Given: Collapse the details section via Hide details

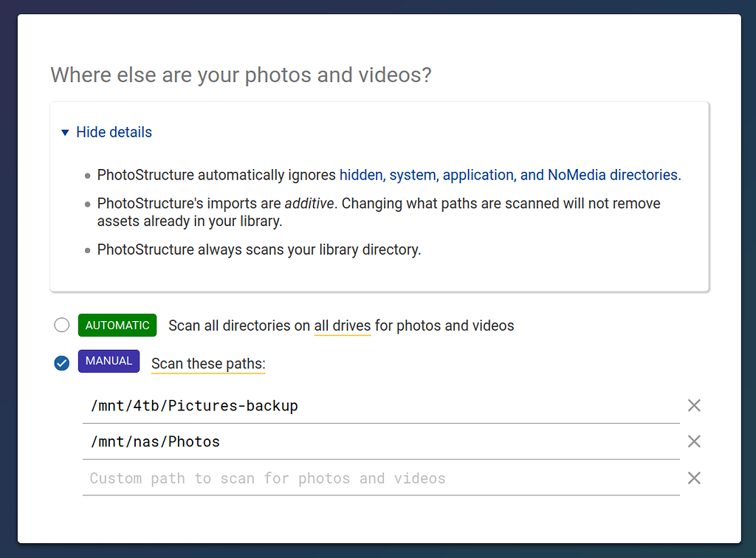Looking at the screenshot, I should [114, 131].
